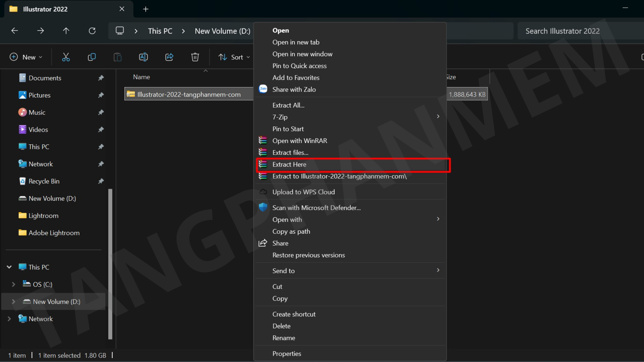Select Properties in the context menu

[350, 354]
